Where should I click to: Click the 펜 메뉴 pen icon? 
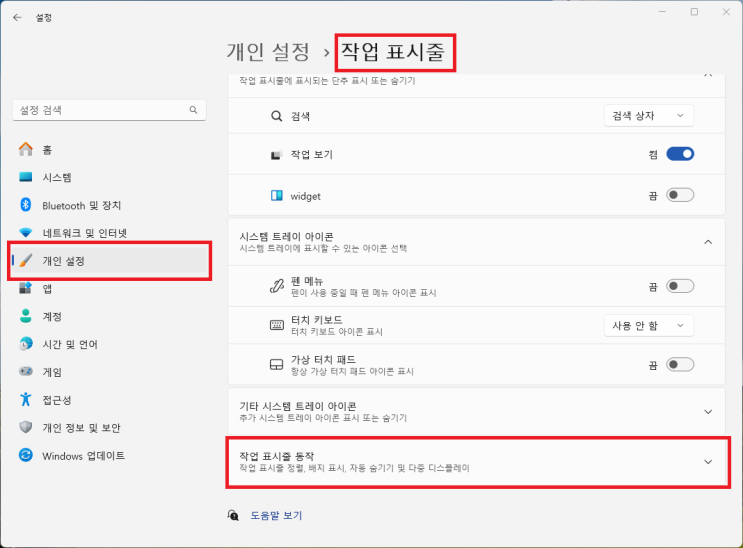(x=277, y=286)
